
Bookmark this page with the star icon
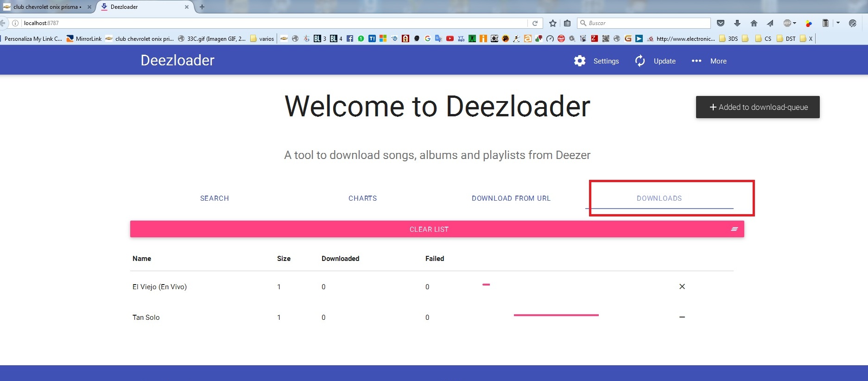[552, 23]
